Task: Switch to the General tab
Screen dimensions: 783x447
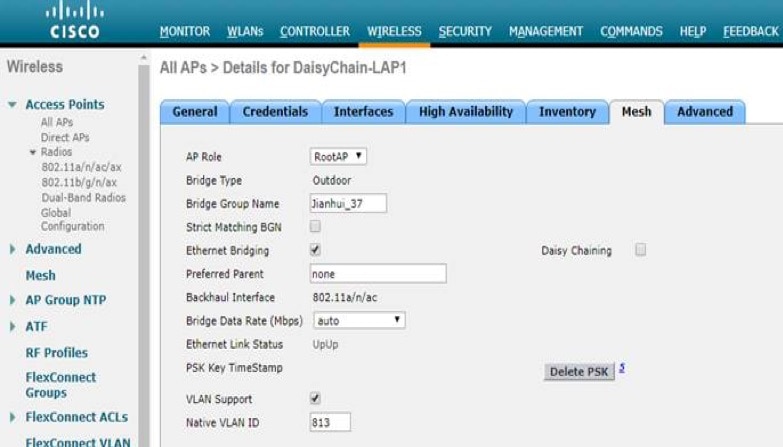Action: pos(195,112)
